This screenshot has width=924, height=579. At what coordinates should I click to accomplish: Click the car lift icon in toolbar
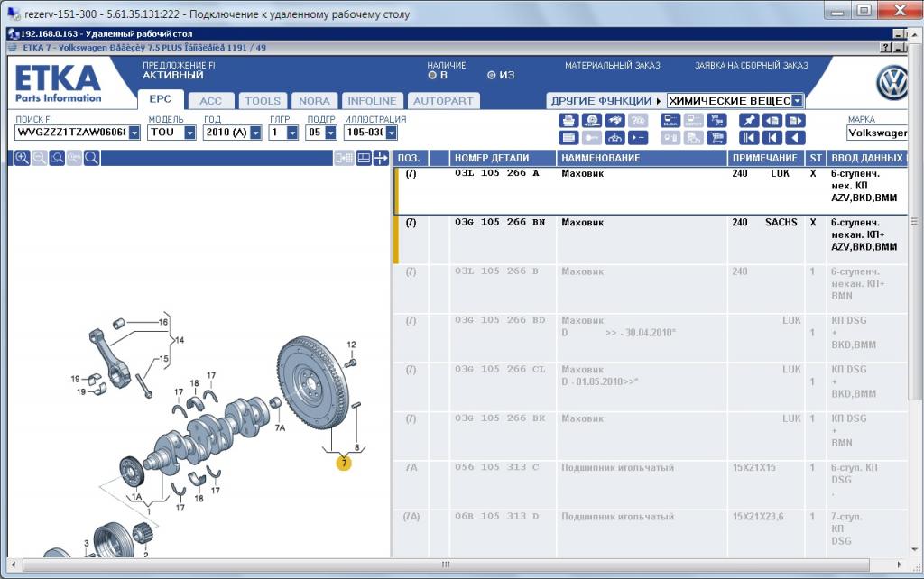(614, 138)
